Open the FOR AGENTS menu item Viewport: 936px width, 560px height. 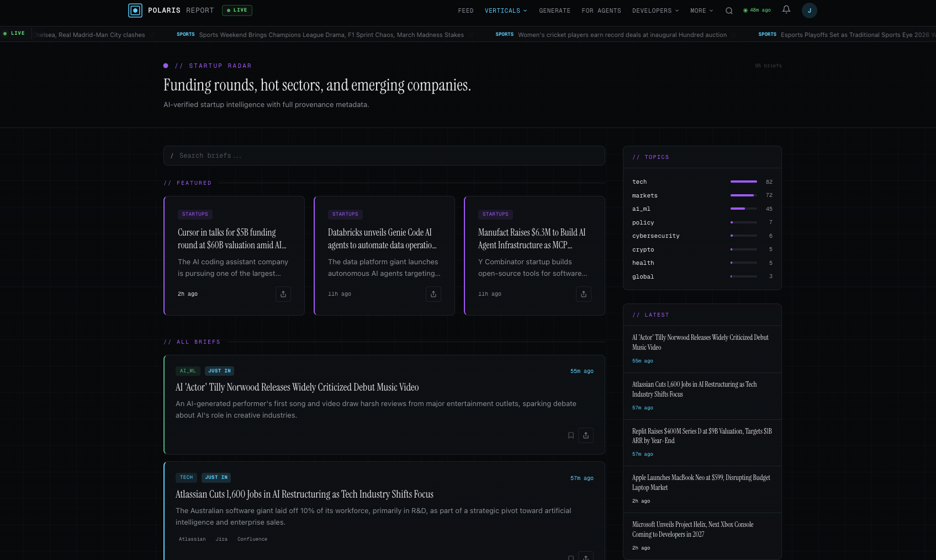[601, 10]
